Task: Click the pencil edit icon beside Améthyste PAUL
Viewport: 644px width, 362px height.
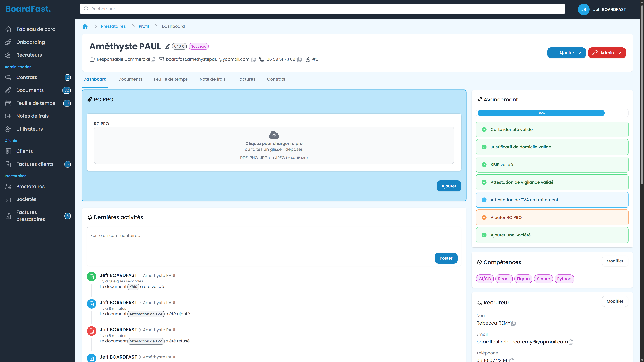Action: coord(167,46)
